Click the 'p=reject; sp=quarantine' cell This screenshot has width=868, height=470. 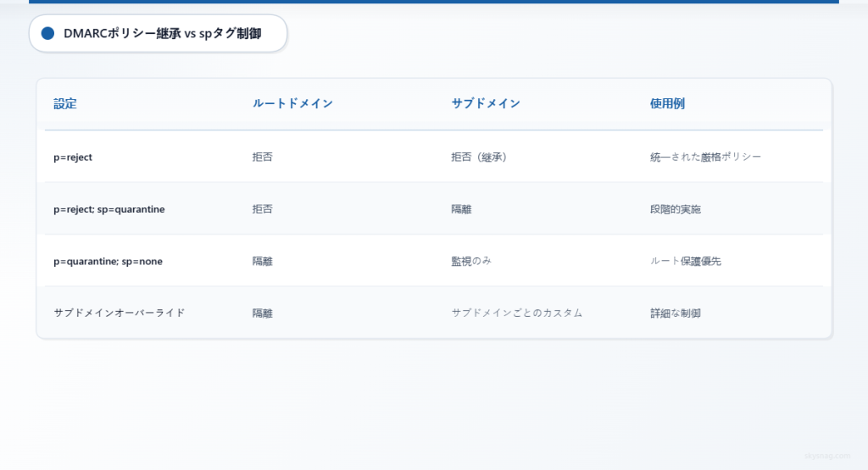[109, 209]
